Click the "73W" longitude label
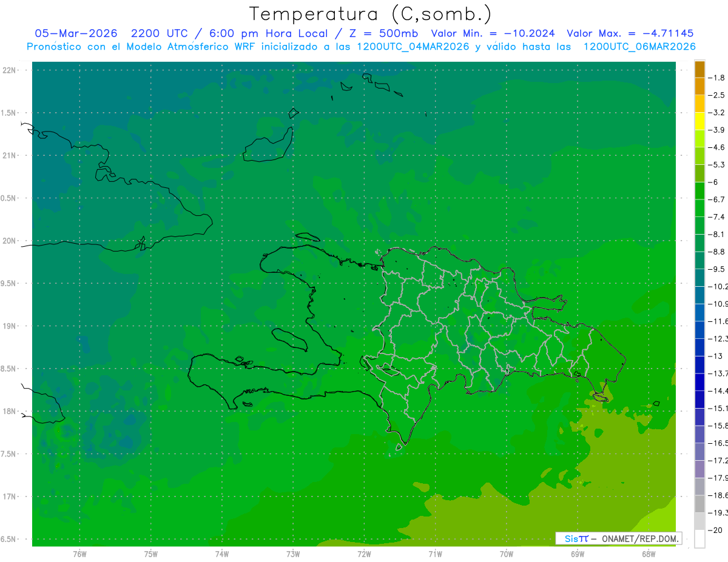 (293, 554)
